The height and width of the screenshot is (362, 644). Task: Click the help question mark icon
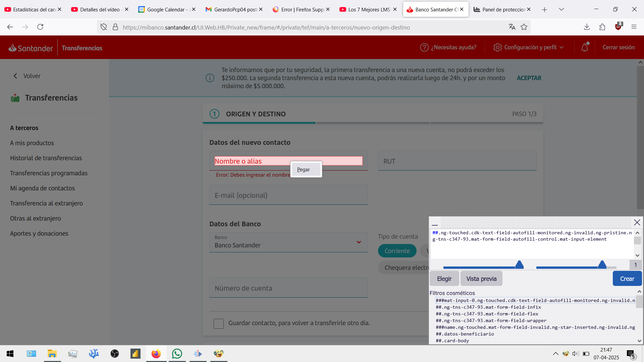[424, 48]
